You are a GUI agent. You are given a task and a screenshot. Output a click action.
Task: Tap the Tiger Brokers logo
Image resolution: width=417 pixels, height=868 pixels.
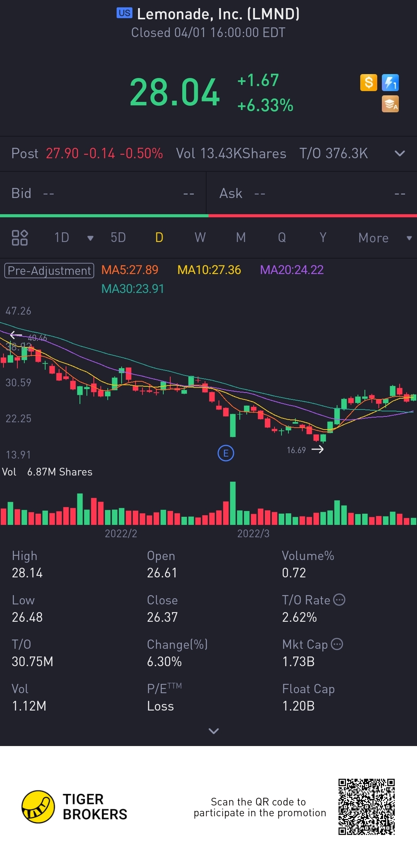click(75, 807)
